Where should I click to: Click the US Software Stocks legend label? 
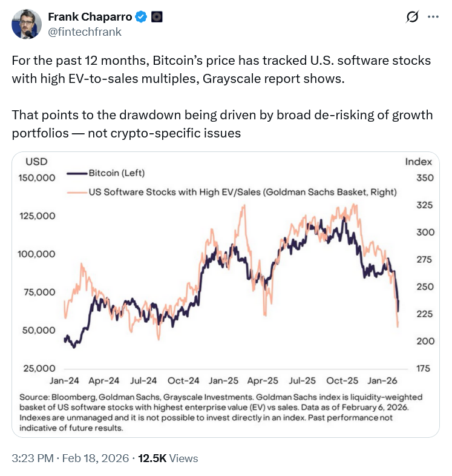(x=243, y=192)
